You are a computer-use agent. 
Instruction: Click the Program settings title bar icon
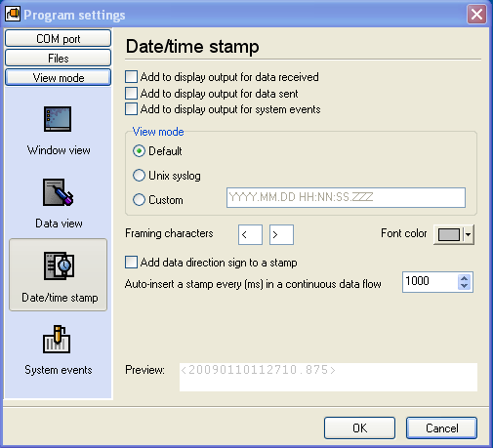click(x=13, y=14)
